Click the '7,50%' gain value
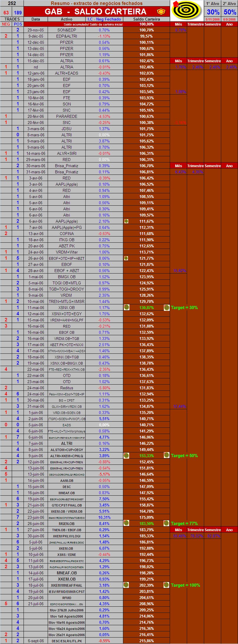 [104, 499]
